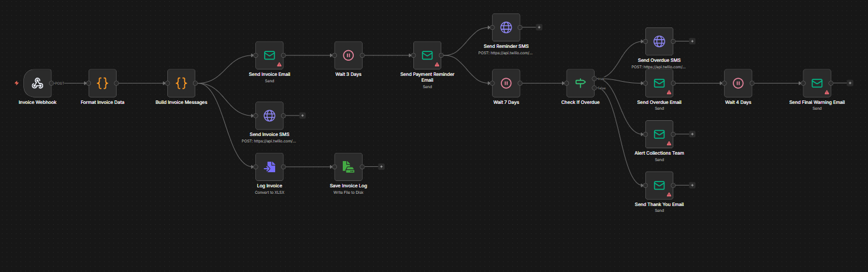Click plus button after Save Invoice Log
Image resolution: width=868 pixels, height=272 pixels.
381,167
